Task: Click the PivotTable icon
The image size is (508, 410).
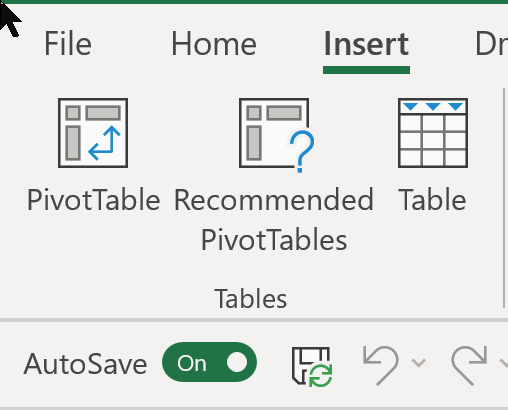Action: click(93, 133)
